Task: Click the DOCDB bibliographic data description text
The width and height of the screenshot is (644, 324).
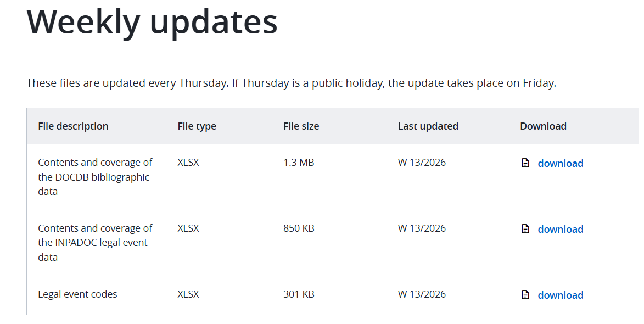Action: [x=95, y=177]
